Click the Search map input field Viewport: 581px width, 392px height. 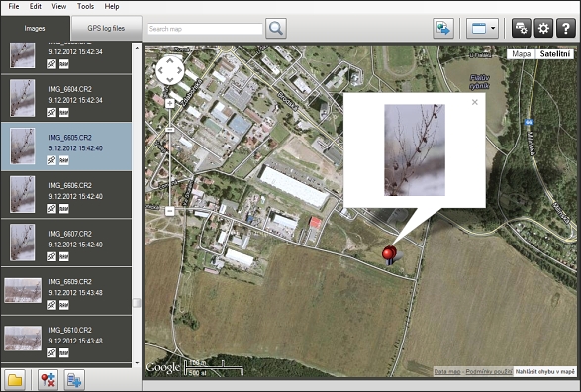205,29
